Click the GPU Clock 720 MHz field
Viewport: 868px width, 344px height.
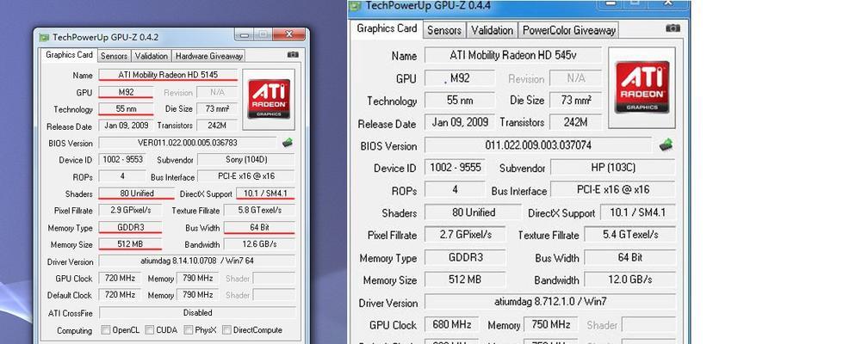121,278
